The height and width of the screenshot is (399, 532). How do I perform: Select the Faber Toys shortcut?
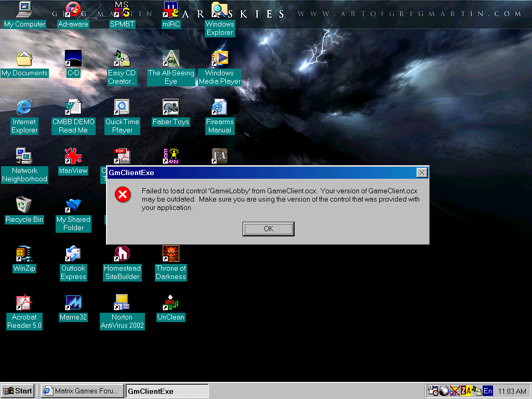(171, 113)
